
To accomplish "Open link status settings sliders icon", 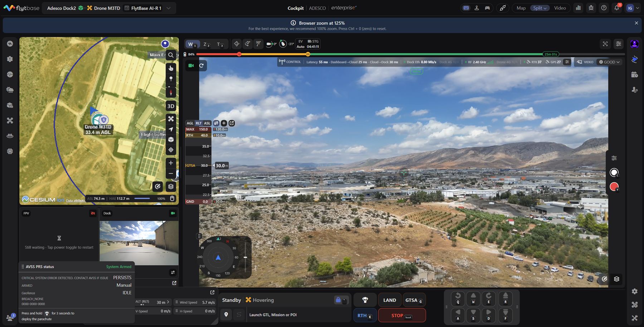I will pyautogui.click(x=567, y=62).
